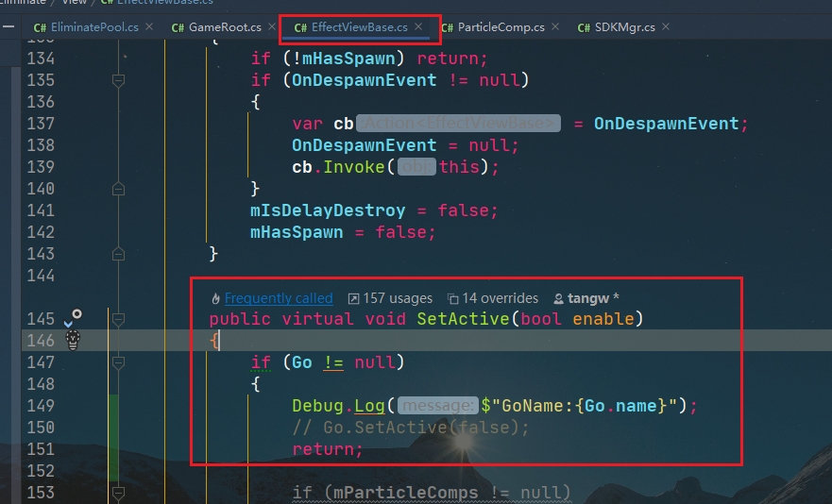Click the overrides icon before 14 overrides
Image resolution: width=832 pixels, height=504 pixels.
coord(453,298)
